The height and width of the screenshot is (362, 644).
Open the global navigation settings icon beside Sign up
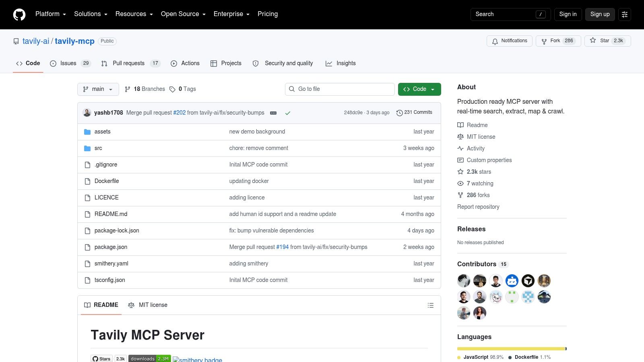(x=625, y=14)
